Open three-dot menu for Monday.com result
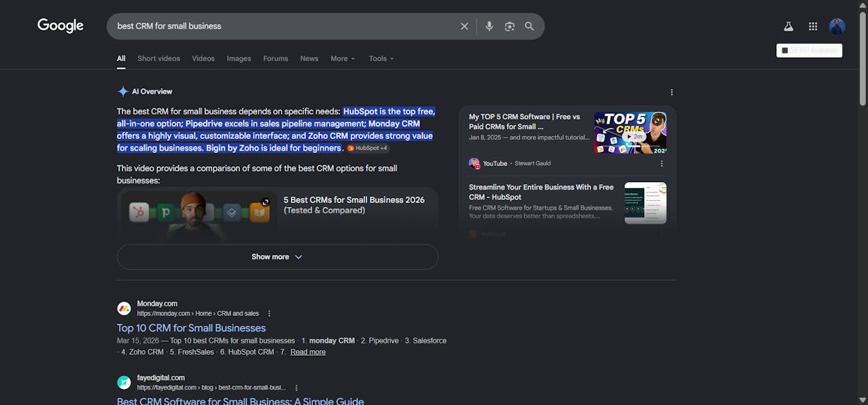Image resolution: width=868 pixels, height=405 pixels. pyautogui.click(x=269, y=313)
